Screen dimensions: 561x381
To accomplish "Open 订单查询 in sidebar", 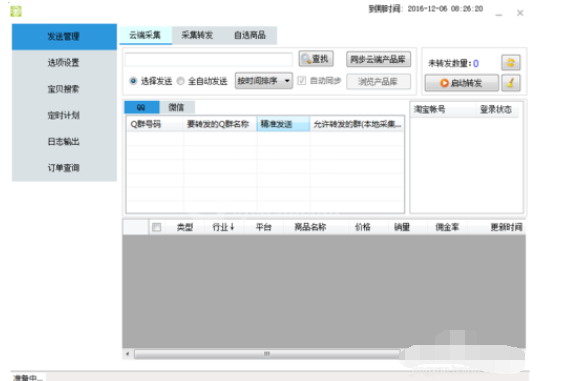I will coord(64,168).
